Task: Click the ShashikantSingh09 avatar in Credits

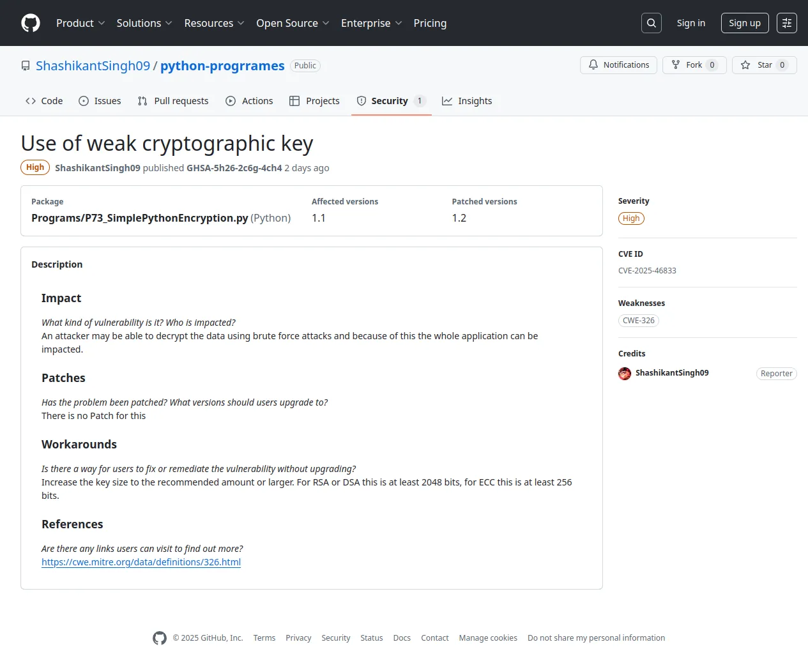Action: tap(625, 374)
